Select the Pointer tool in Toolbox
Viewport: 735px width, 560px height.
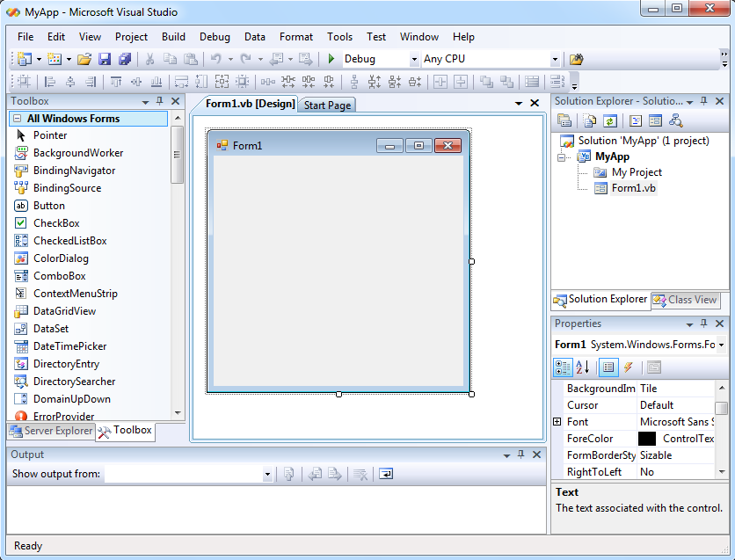tap(50, 135)
